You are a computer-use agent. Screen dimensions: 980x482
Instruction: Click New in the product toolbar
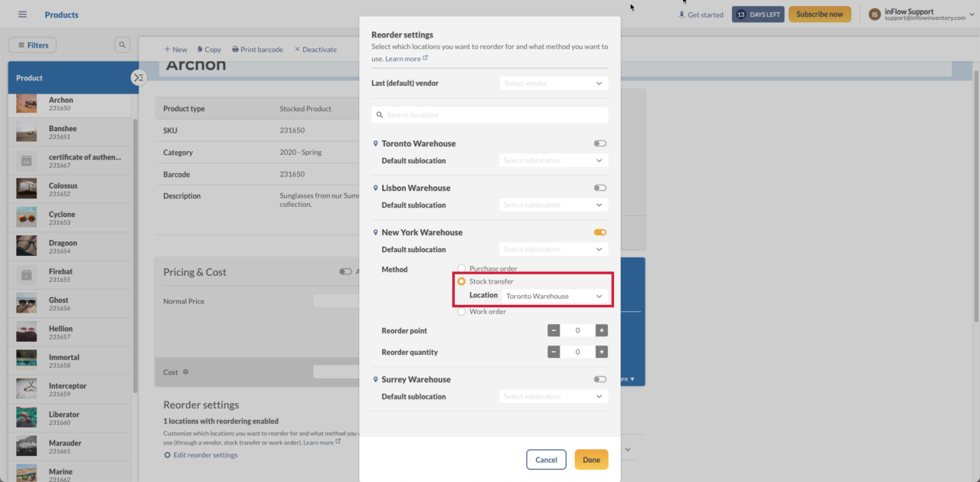tap(175, 50)
